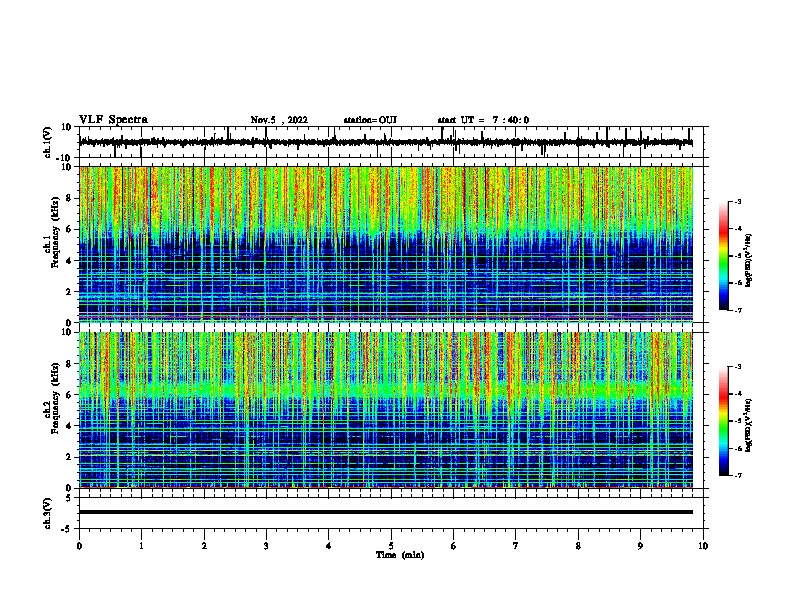Click the time axis tick label '5'
792x612 pixels.
point(391,546)
